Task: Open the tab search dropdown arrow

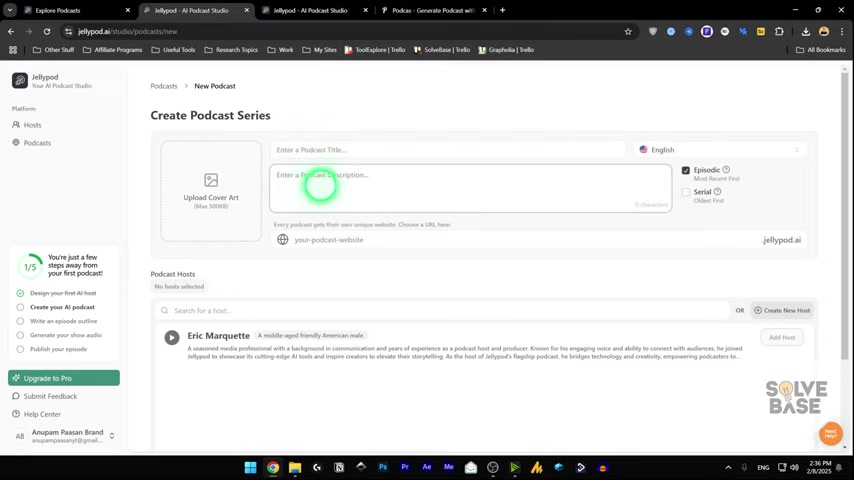Action: (x=10, y=10)
